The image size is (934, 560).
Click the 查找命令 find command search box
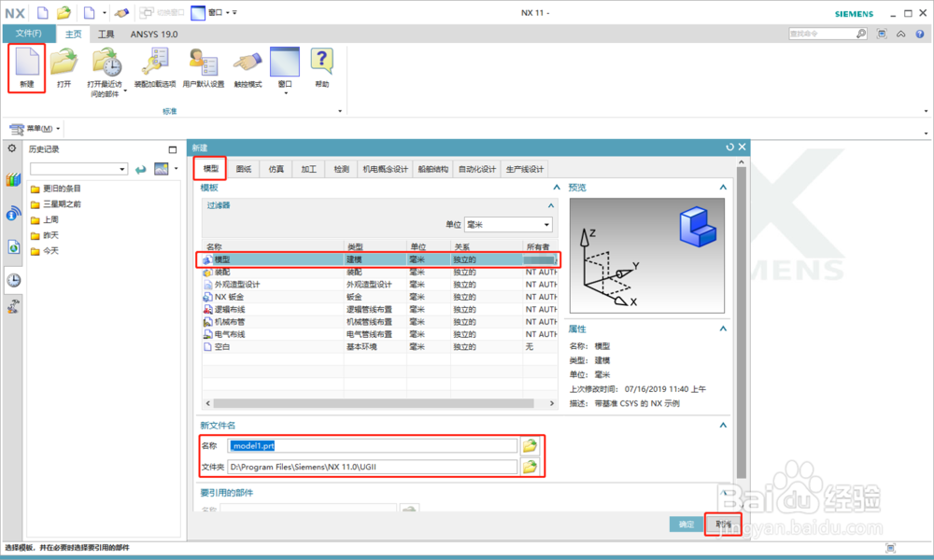(x=823, y=34)
